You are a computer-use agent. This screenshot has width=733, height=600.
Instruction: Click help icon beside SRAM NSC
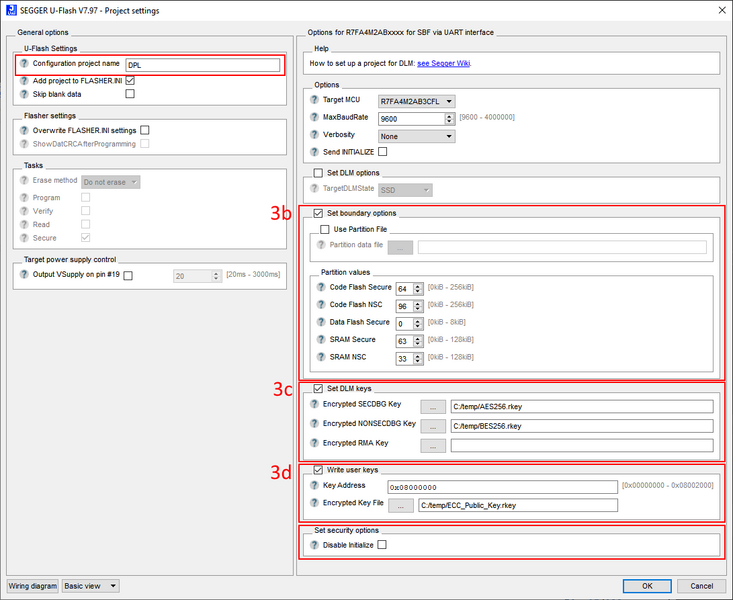(321, 357)
